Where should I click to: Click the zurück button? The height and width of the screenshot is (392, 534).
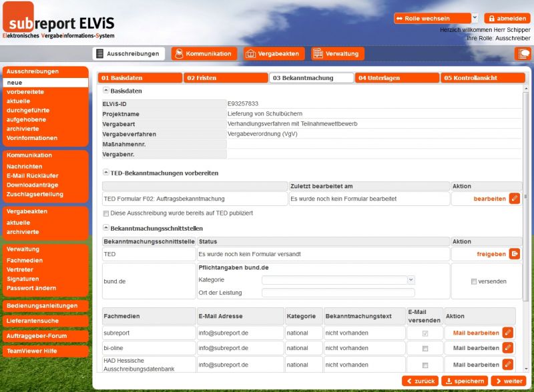(x=421, y=381)
